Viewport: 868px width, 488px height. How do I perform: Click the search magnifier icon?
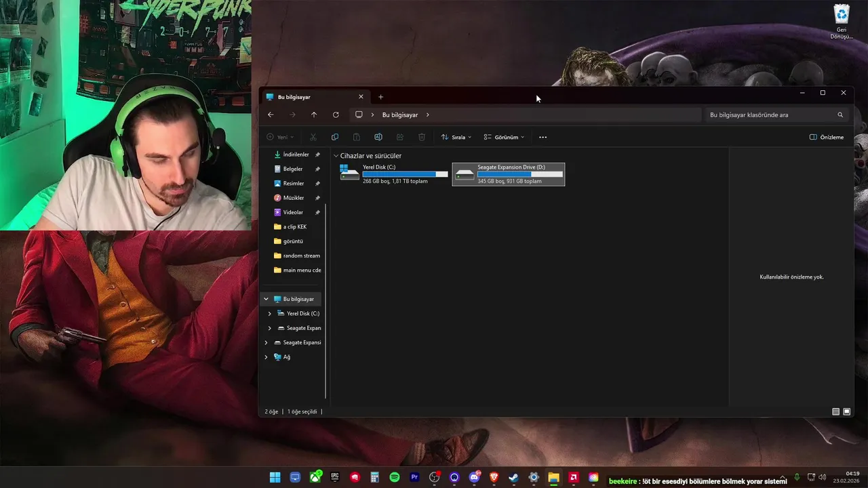coord(840,115)
